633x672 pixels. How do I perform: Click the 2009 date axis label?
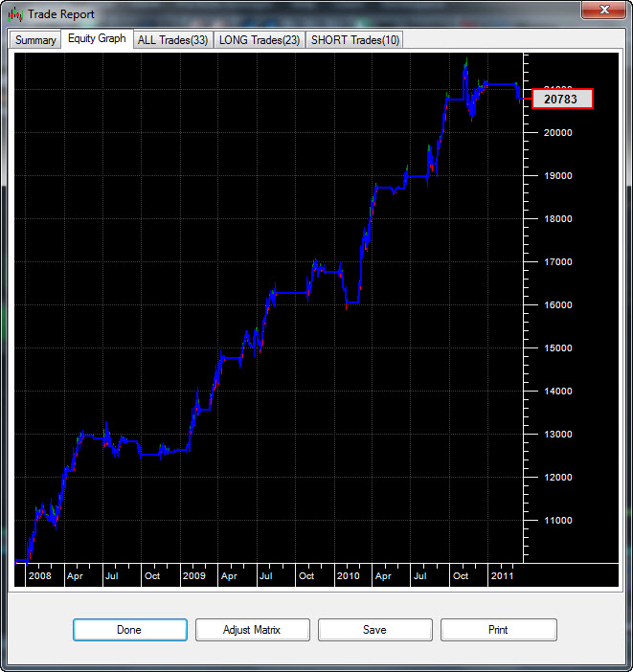pos(193,575)
